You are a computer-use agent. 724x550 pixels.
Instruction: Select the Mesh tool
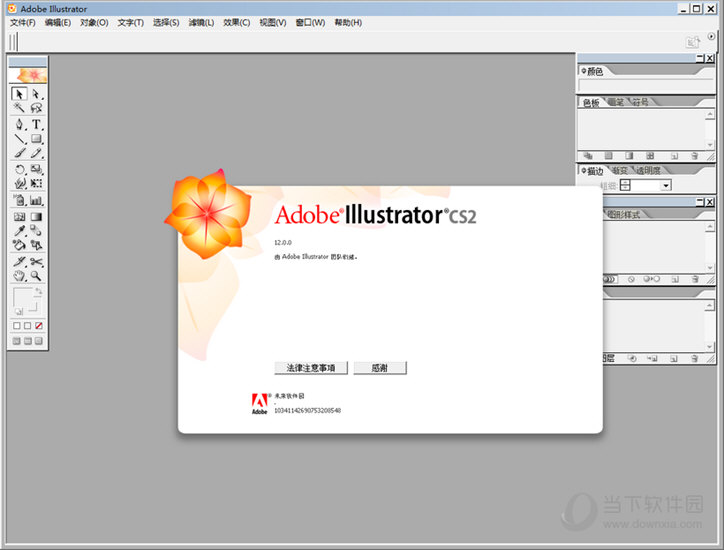pos(19,217)
